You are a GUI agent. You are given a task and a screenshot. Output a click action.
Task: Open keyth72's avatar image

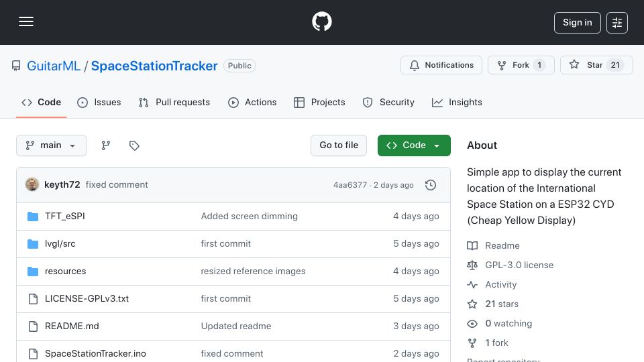tap(32, 185)
